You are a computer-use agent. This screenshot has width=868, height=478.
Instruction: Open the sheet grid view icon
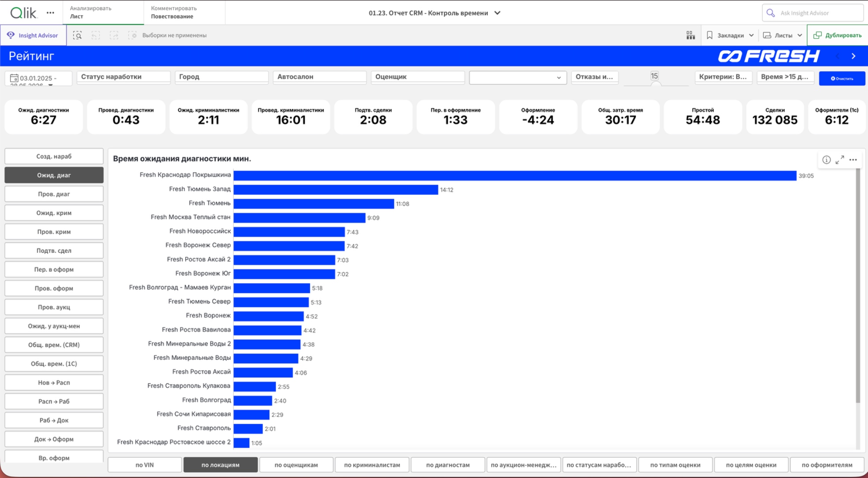coord(690,35)
